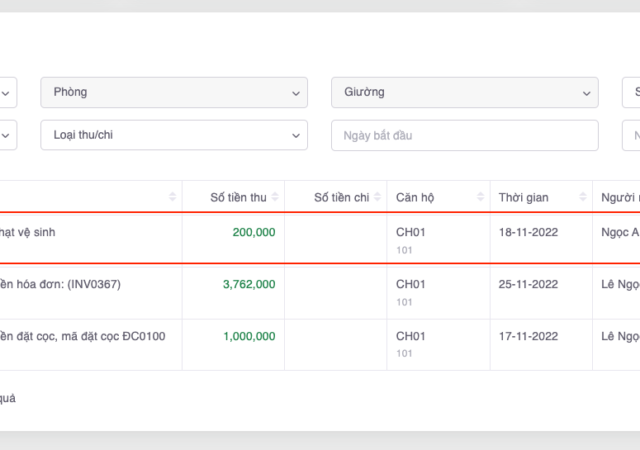Click the date 25-11-2022 cell

pos(528,284)
